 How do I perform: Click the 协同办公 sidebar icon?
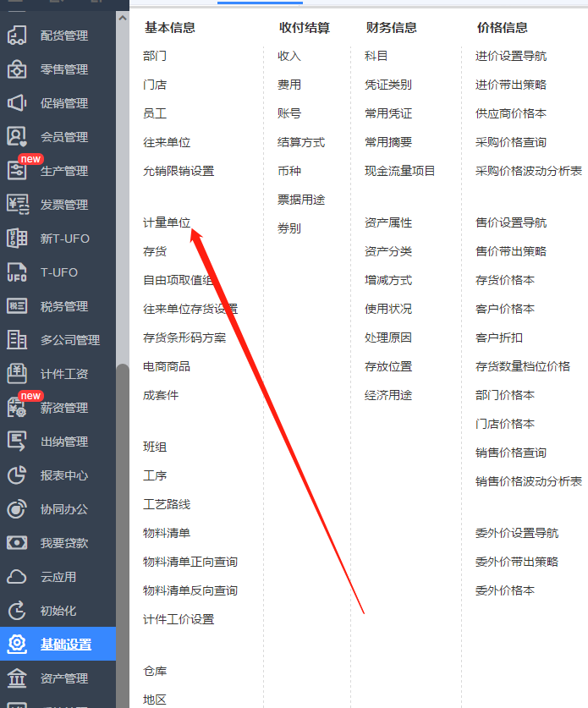point(17,509)
